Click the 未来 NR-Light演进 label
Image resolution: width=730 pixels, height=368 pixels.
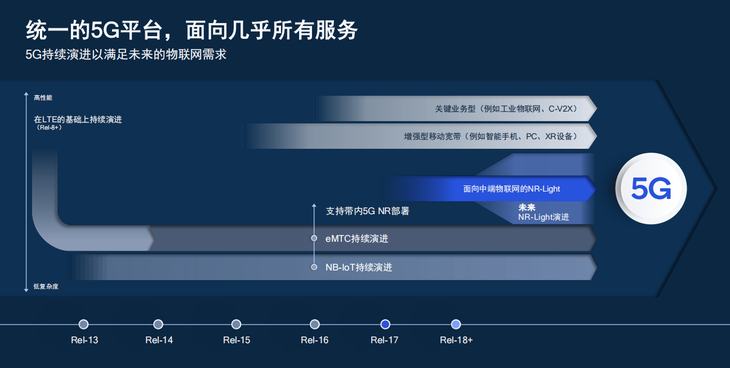[543, 212]
